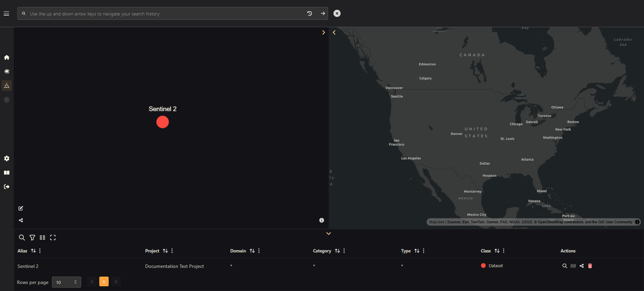Sort by Category column

coord(337,251)
